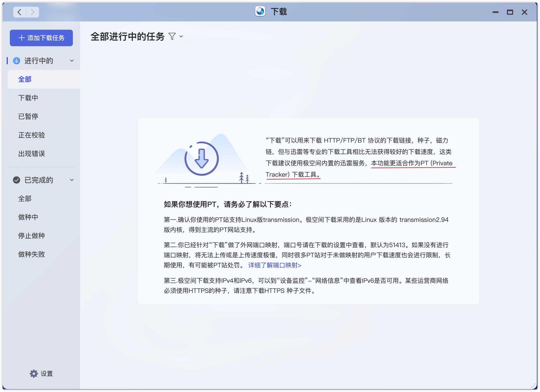This screenshot has height=392, width=540.
Task: Open the 做种失败 category
Action: pos(32,255)
